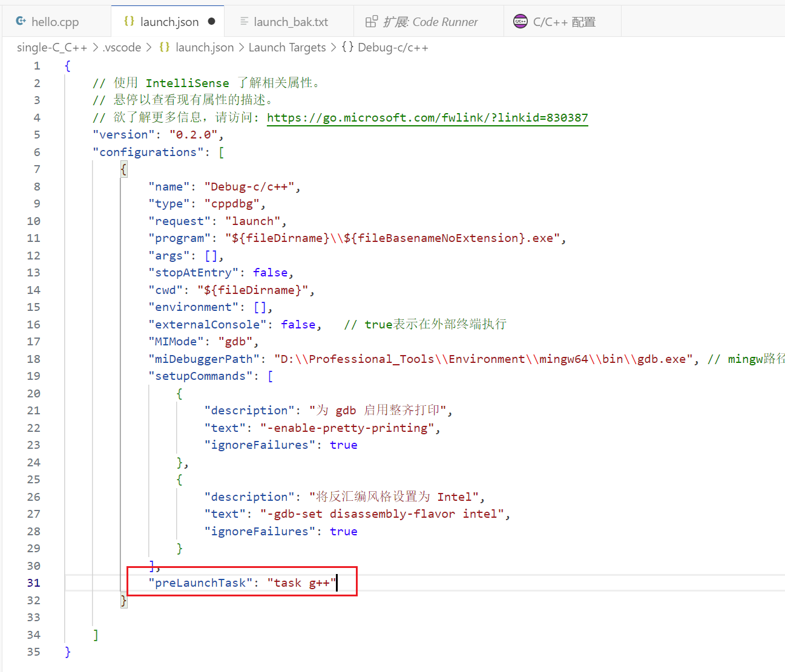The image size is (785, 672).
Task: Open the go.microsoft.com fwlink URL
Action: (x=427, y=117)
